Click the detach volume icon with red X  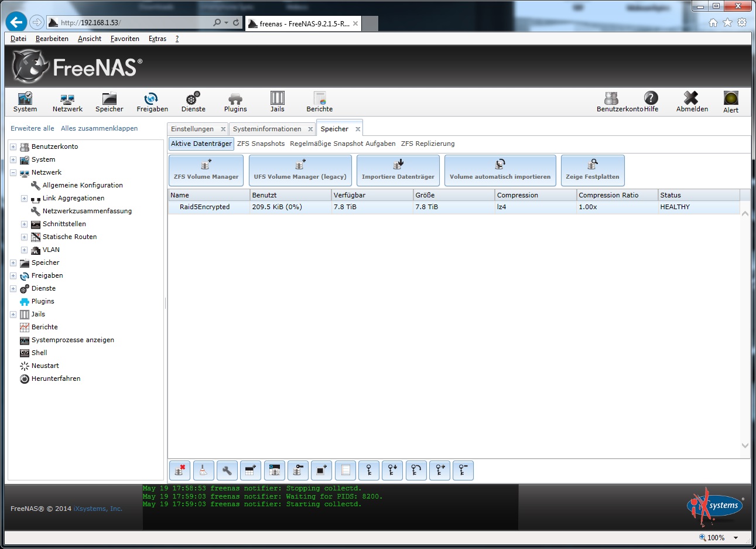pos(180,470)
